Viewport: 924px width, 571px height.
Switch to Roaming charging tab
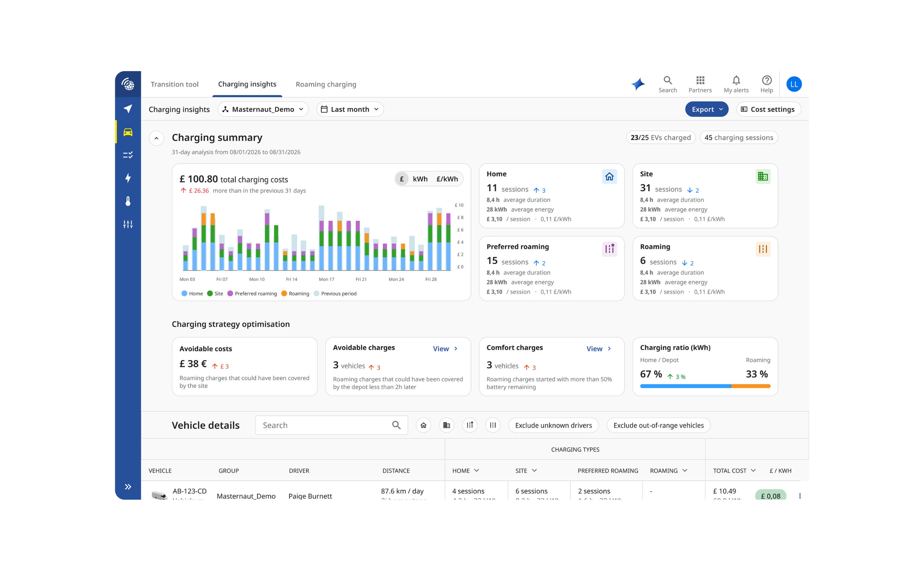click(x=326, y=84)
